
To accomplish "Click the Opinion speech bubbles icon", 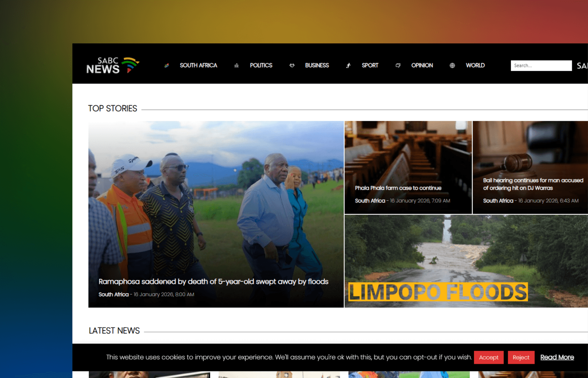I will (398, 65).
